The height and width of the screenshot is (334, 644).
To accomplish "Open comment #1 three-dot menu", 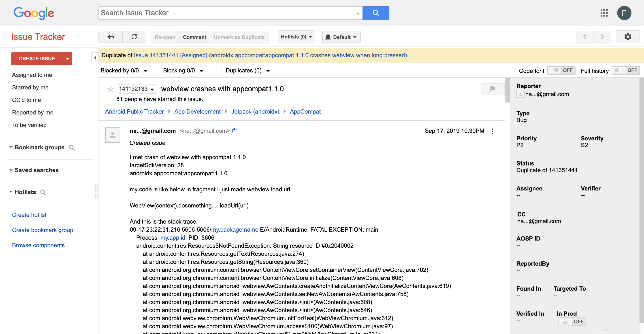I will pos(492,131).
